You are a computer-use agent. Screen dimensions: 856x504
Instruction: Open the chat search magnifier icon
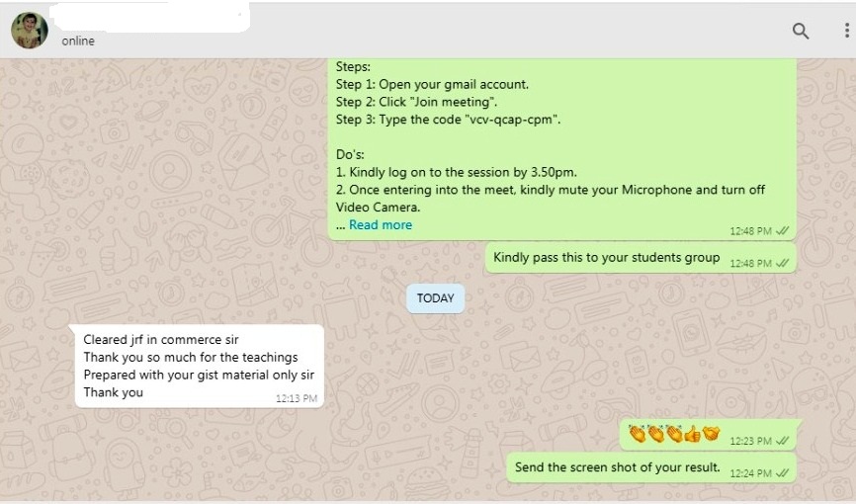tap(801, 31)
